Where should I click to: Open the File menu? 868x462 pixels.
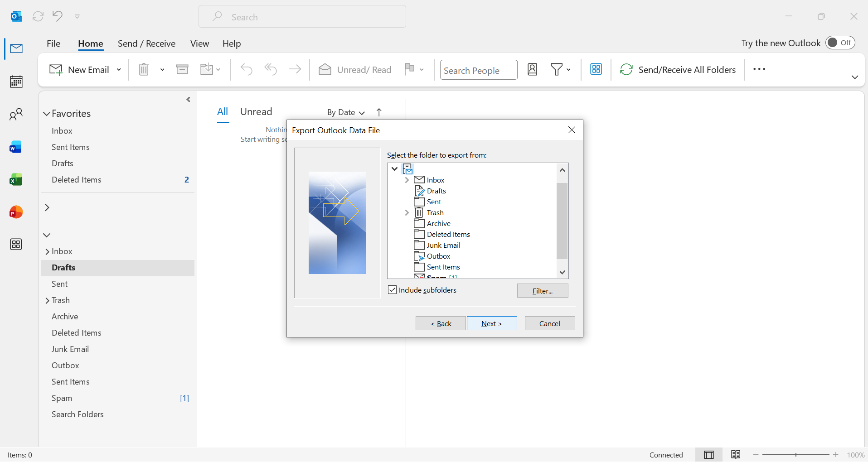coord(53,43)
